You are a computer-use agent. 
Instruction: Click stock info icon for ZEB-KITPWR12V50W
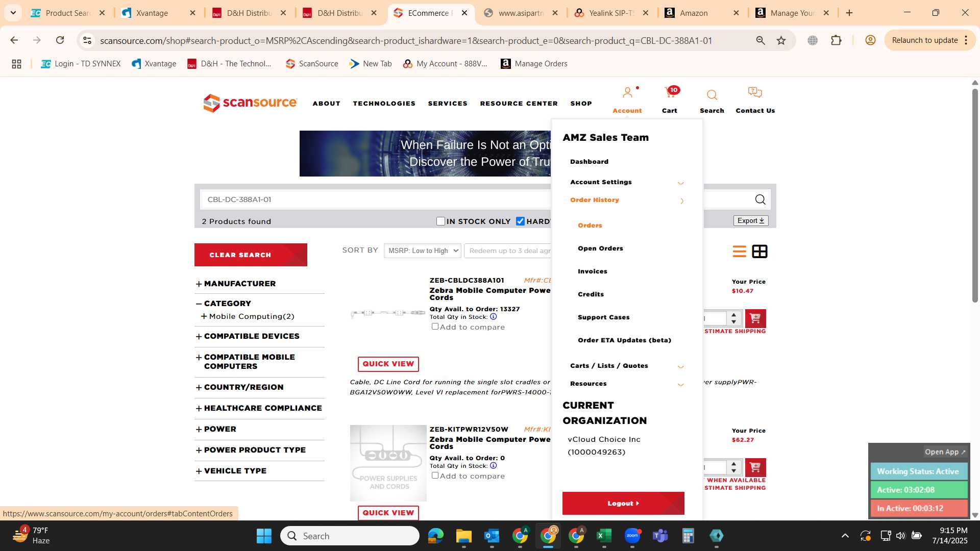click(x=493, y=465)
